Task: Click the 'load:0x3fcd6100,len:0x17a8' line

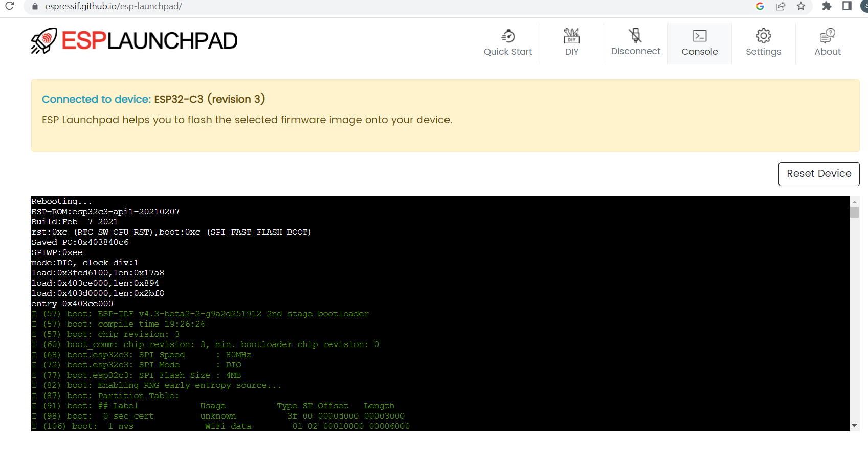Action: coord(98,273)
